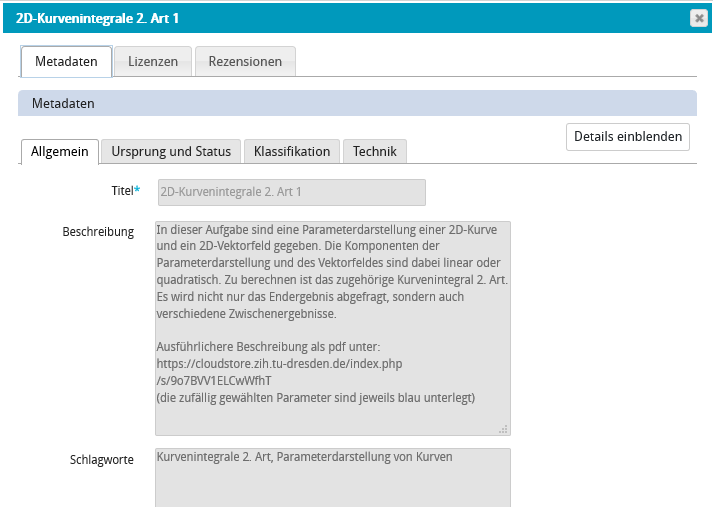Click the dialog title bar text
The width and height of the screenshot is (713, 507).
click(x=90, y=18)
